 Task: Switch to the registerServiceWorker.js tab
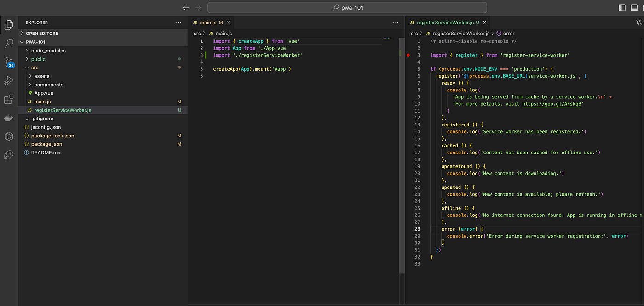(445, 23)
